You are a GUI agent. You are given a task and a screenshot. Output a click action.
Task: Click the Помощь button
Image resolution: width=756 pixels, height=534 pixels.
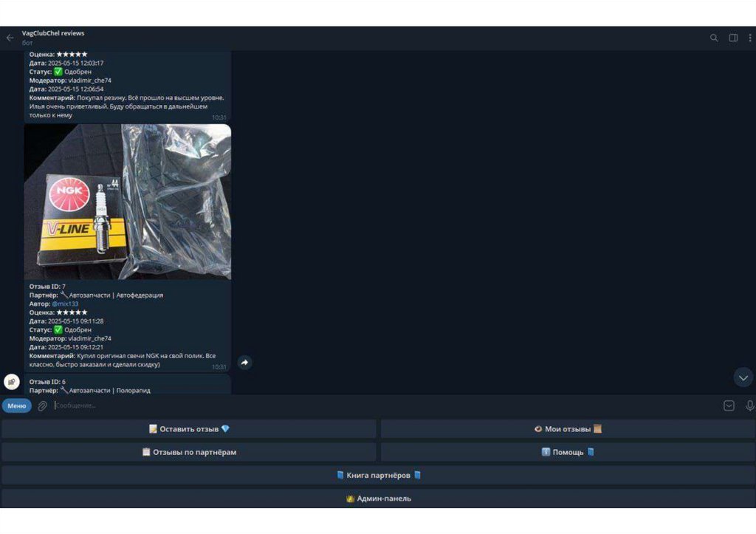568,452
